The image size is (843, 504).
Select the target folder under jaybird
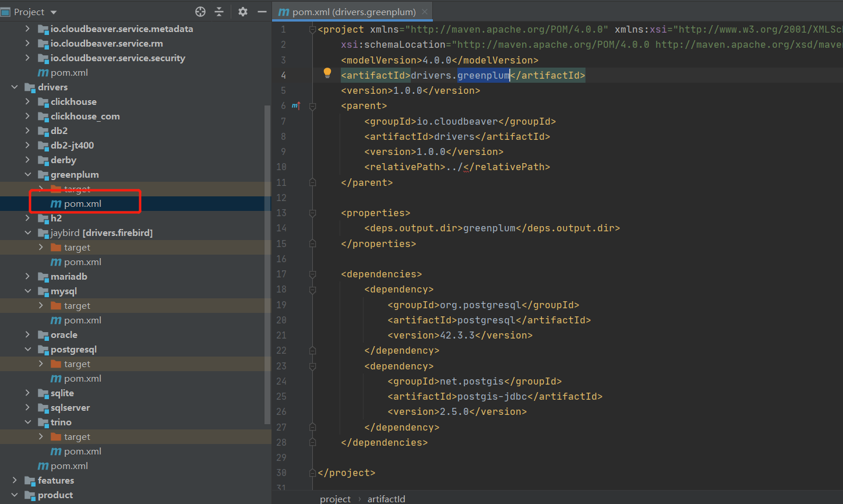tap(76, 247)
